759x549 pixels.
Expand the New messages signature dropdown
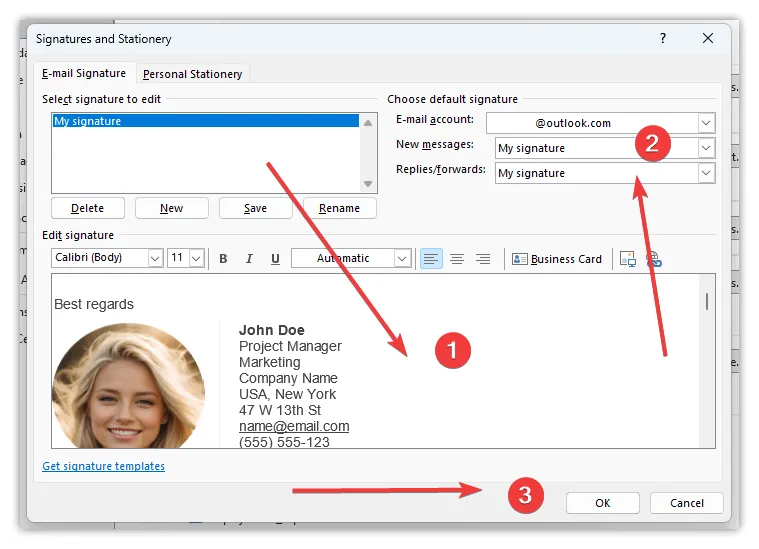point(706,148)
